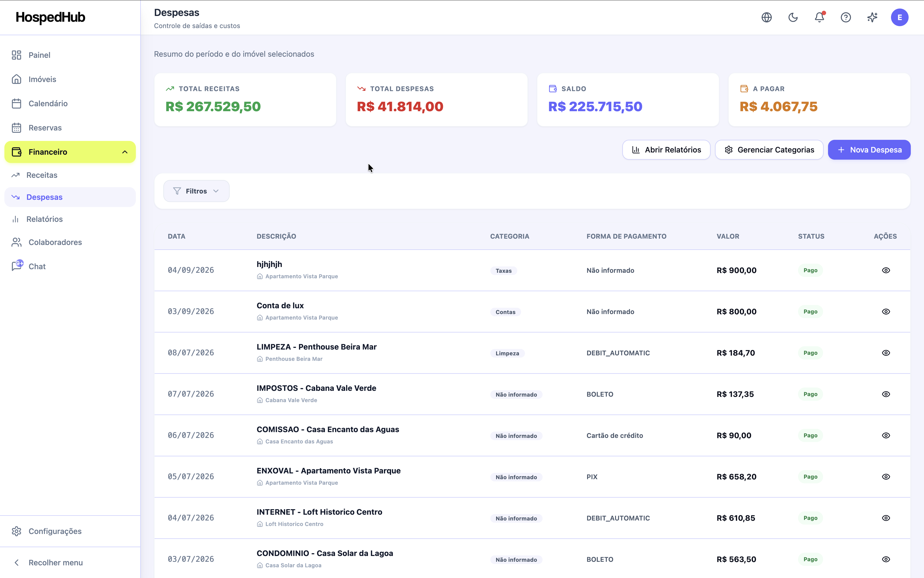Viewport: 924px width, 578px height.
Task: View details eye for hjhjhjh expense
Action: point(886,270)
